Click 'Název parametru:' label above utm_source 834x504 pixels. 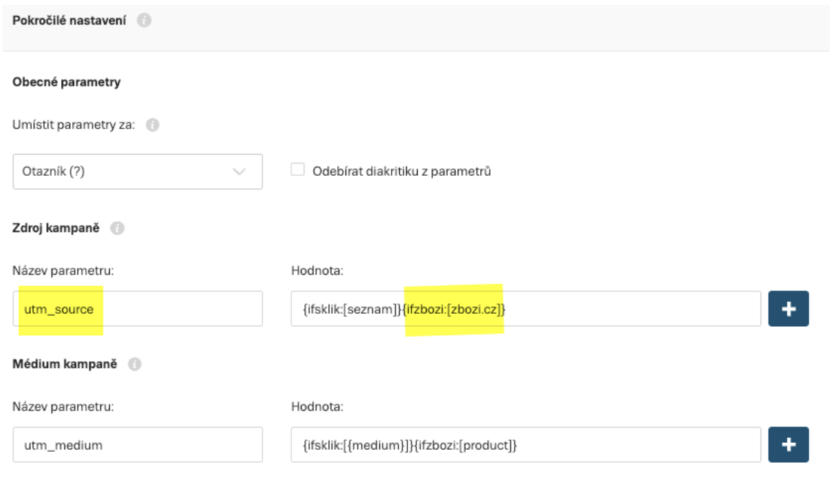point(63,271)
